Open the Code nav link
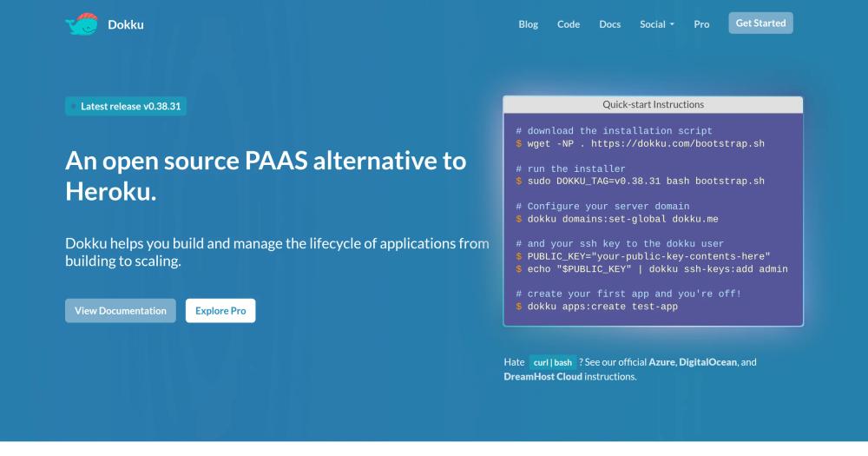Image resolution: width=868 pixels, height=456 pixels. 569,24
